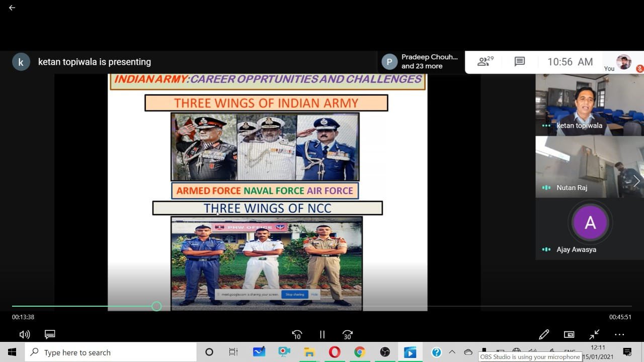Pause the video playback
The width and height of the screenshot is (644, 362).
coord(322,334)
